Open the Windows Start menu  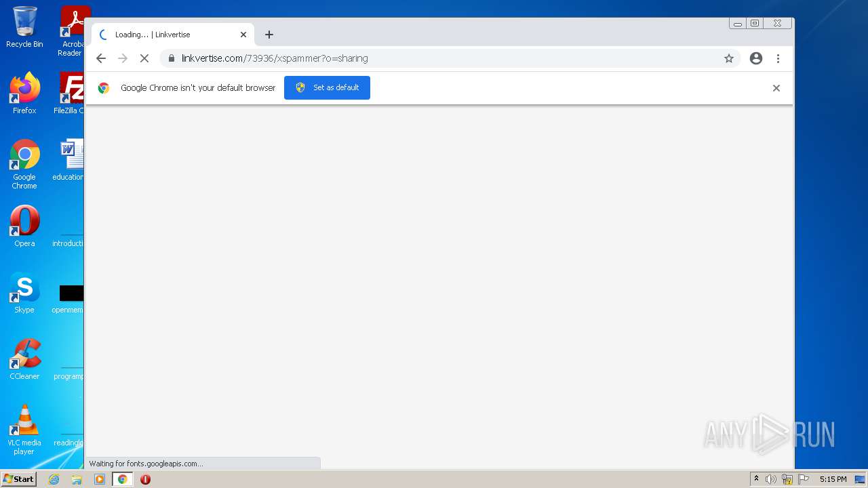click(19, 479)
